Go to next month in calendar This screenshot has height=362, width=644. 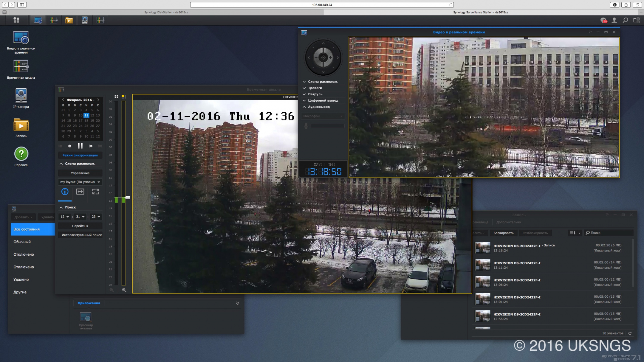pyautogui.click(x=98, y=100)
